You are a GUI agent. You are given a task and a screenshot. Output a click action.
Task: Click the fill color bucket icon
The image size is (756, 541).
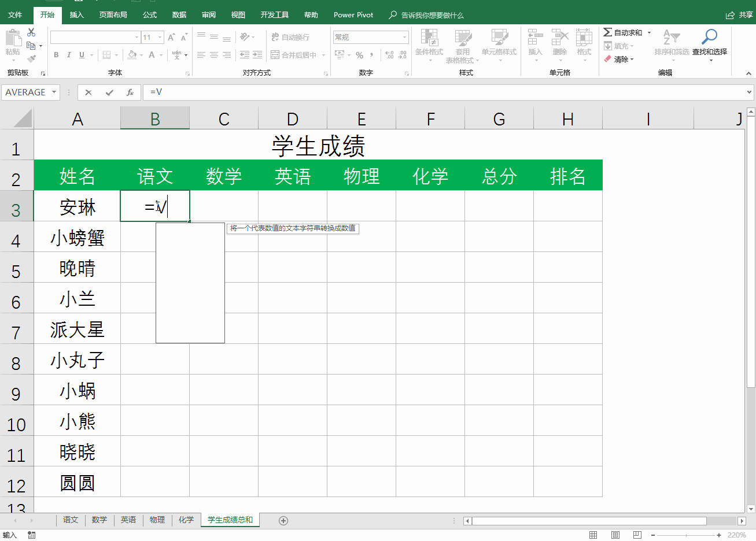(x=132, y=55)
